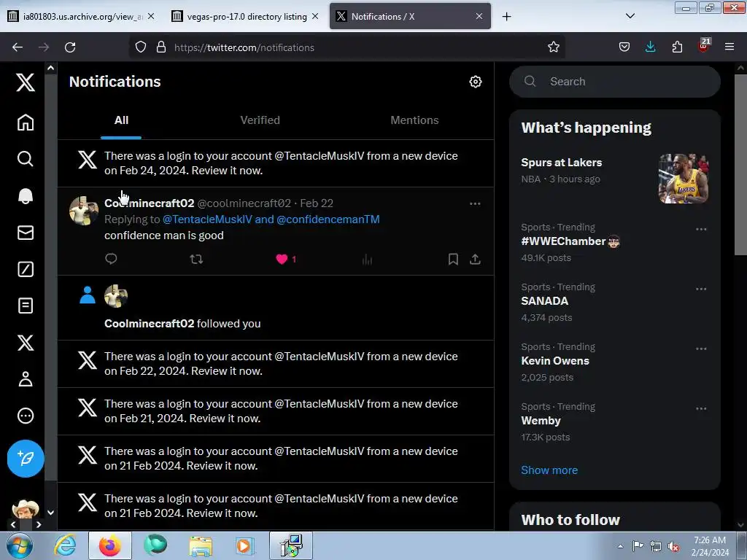Open Feb 22, 2024 login notification
The width and height of the screenshot is (747, 560).
276,364
